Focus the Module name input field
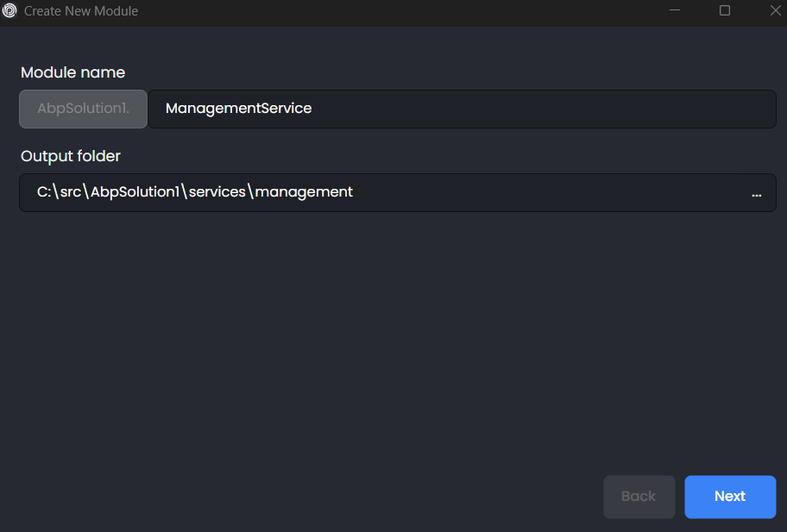Image resolution: width=787 pixels, height=532 pixels. 462,110
